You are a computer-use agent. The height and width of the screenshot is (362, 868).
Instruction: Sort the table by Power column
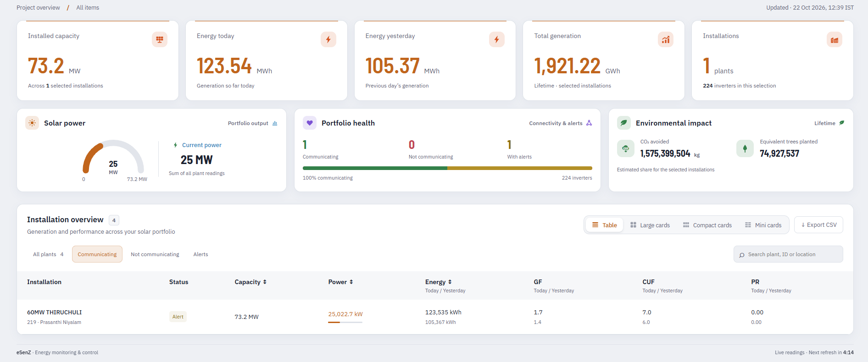341,282
